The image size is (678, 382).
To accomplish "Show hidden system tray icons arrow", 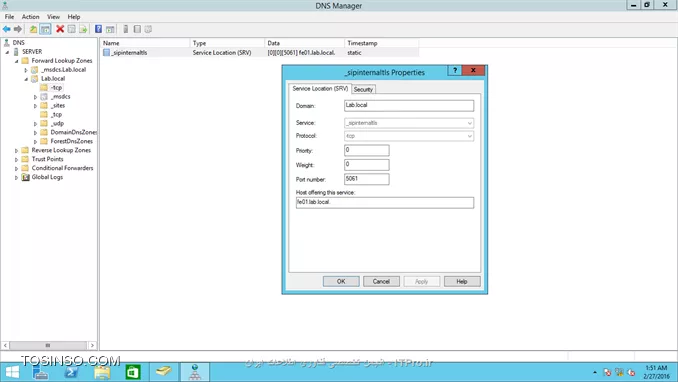I will pos(595,372).
